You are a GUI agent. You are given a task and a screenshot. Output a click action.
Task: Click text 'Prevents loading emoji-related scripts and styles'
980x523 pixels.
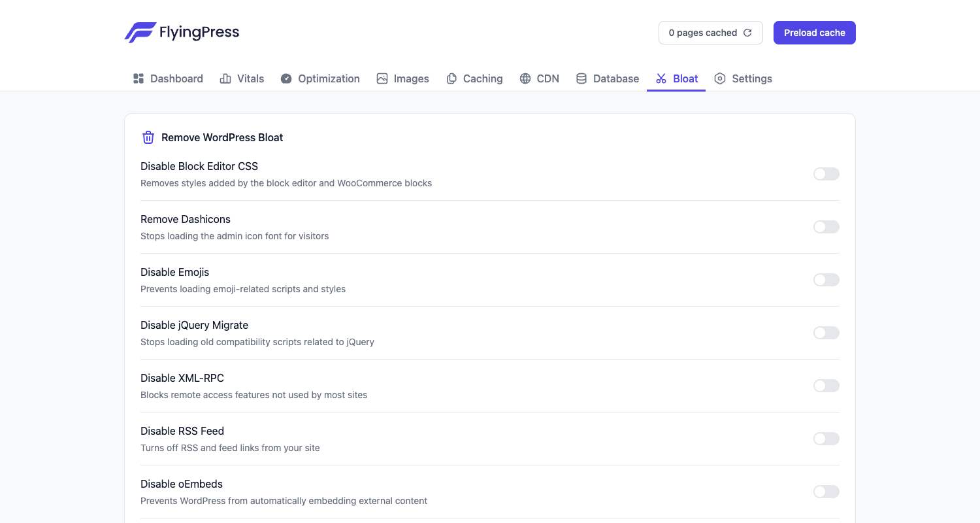tap(243, 289)
